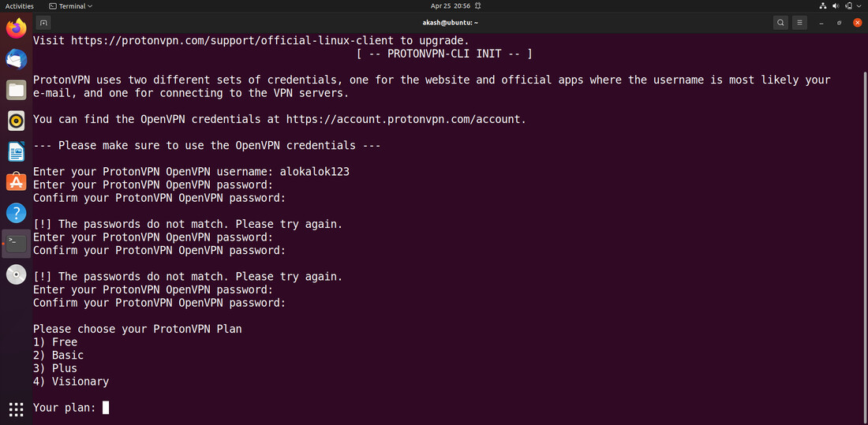Image resolution: width=868 pixels, height=425 pixels.
Task: Open the terminal hamburger menu
Action: (x=799, y=23)
